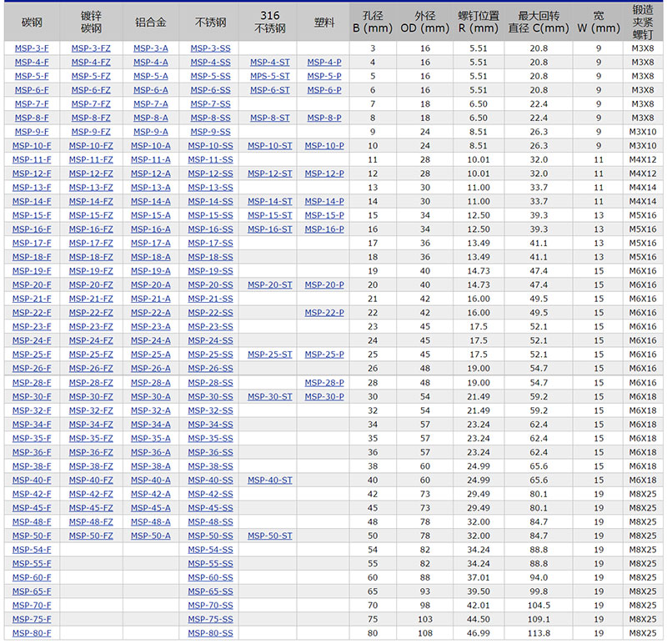Select the MSP-16-P link
667x644 pixels.
324,229
